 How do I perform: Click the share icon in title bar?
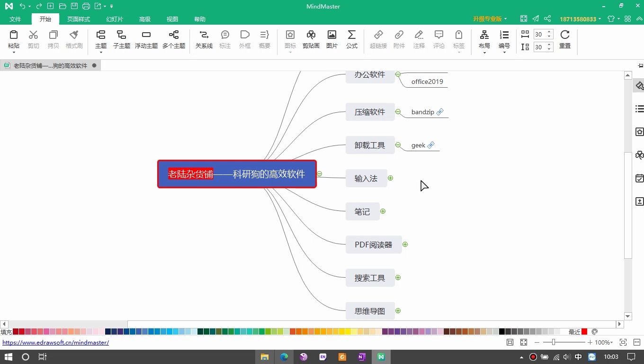547,19
